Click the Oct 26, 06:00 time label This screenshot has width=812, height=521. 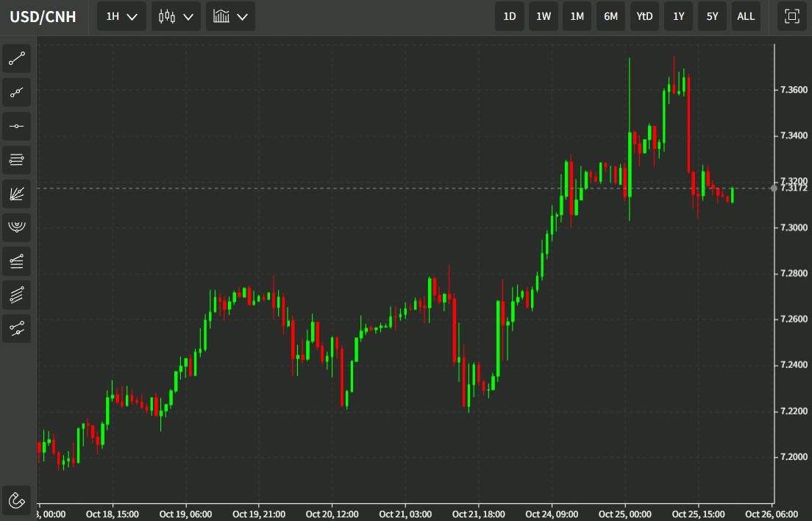(x=772, y=514)
